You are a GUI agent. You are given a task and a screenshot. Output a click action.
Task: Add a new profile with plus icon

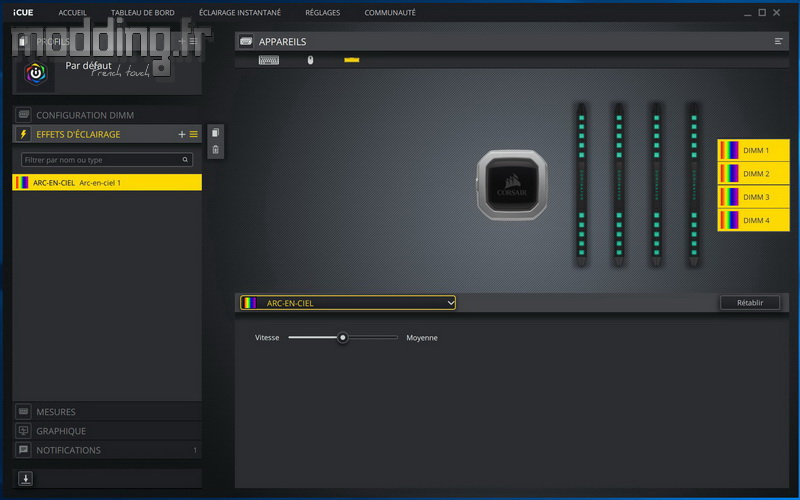click(x=182, y=41)
